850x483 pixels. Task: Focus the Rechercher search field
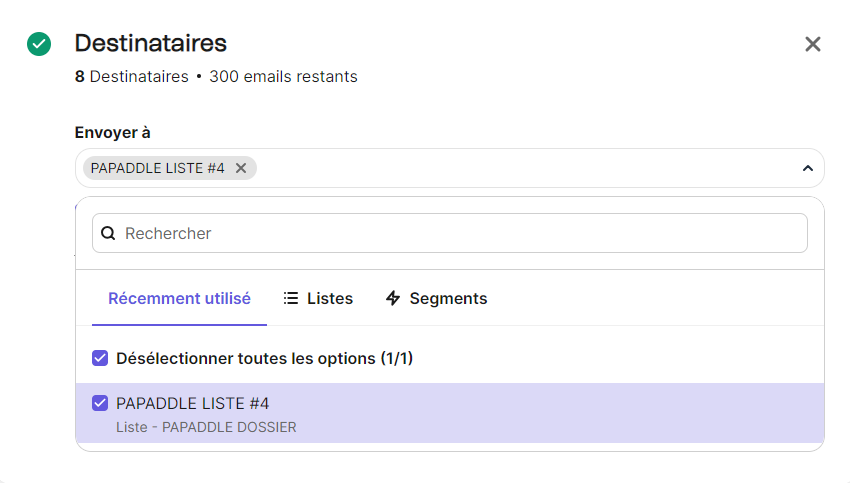click(450, 233)
